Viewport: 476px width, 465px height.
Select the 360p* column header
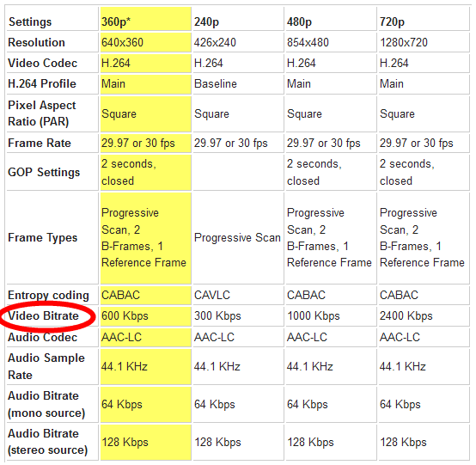(146, 19)
